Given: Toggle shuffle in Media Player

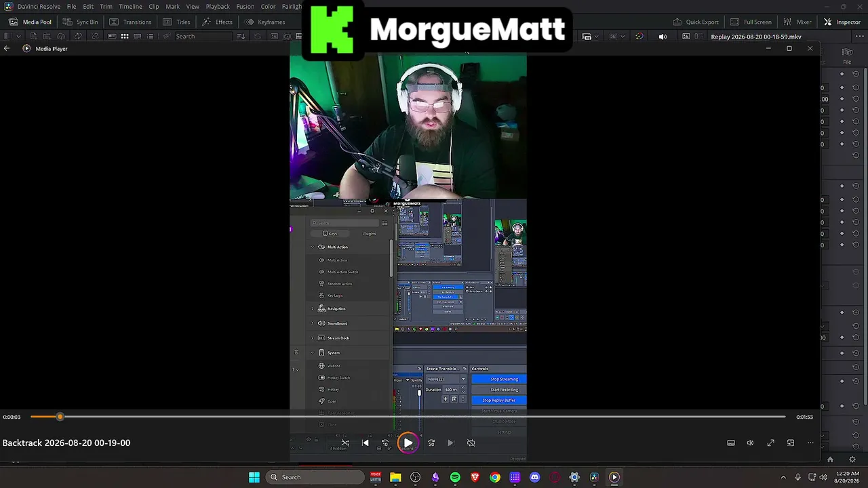Looking at the screenshot, I should pyautogui.click(x=345, y=443).
